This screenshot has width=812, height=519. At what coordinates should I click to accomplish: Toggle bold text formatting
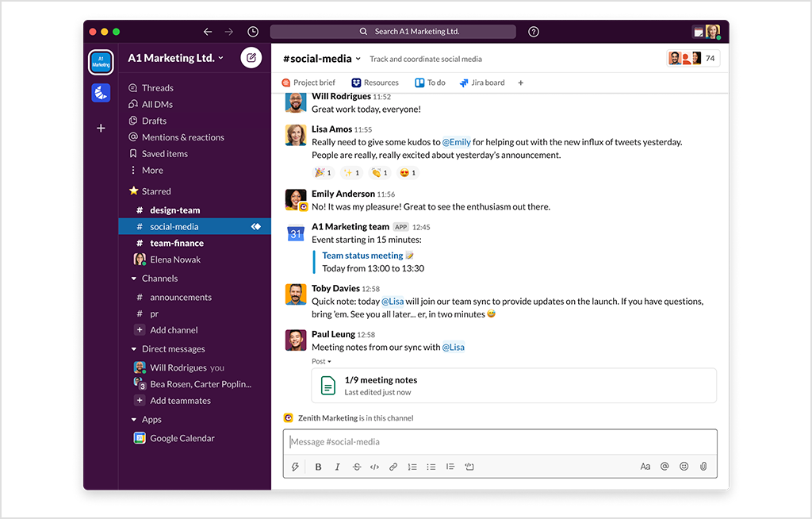click(318, 467)
